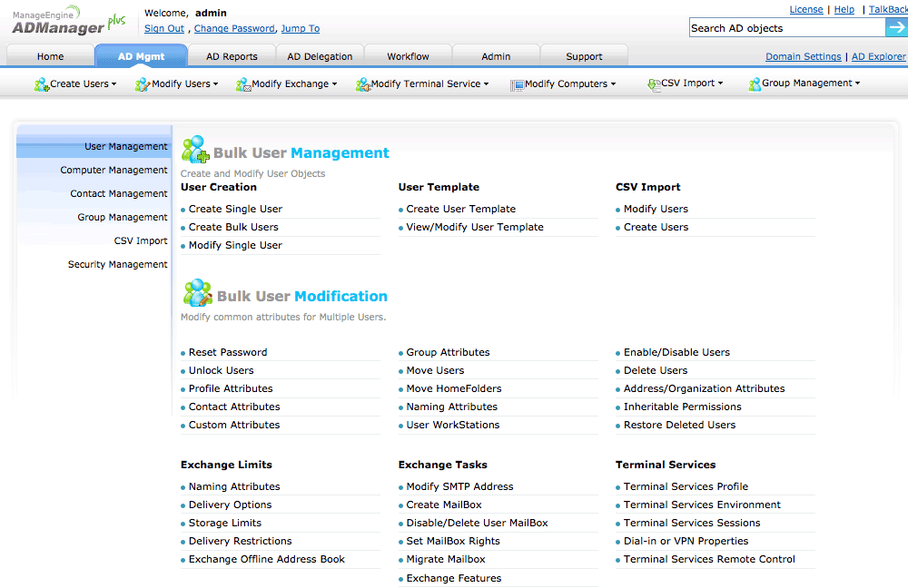Click the Bulk User Modification heading icon

(x=197, y=292)
